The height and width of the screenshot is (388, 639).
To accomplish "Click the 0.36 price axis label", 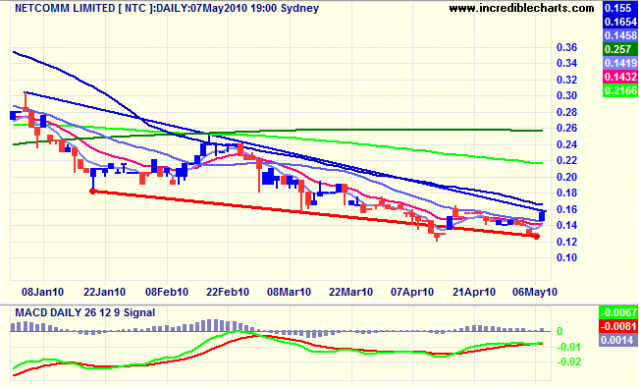I will coord(567,48).
